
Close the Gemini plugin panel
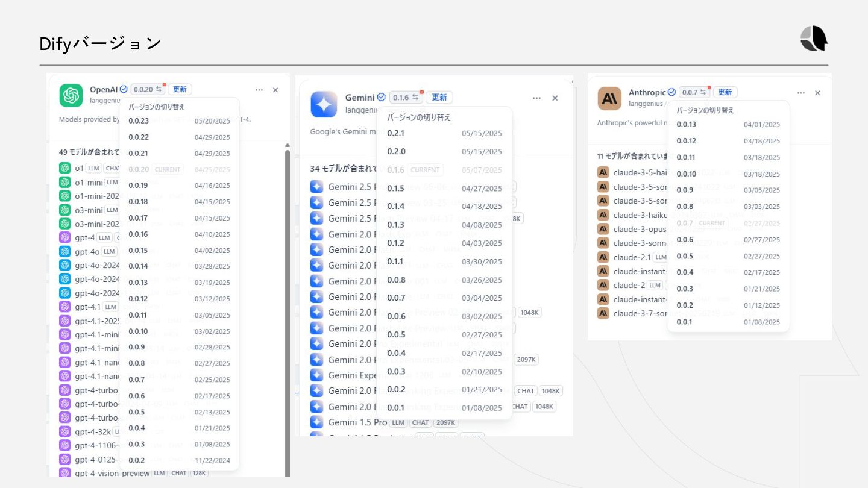point(555,98)
